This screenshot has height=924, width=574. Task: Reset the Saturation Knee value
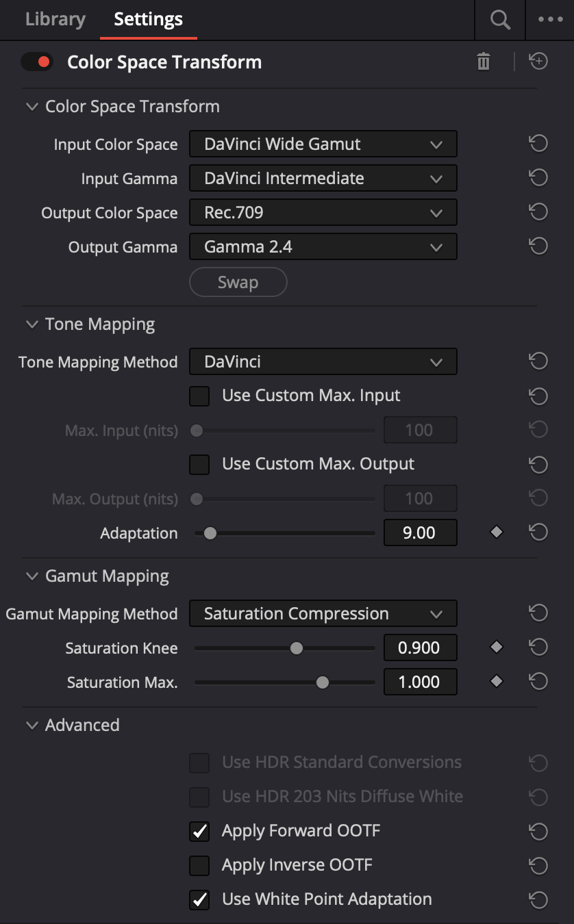538,647
